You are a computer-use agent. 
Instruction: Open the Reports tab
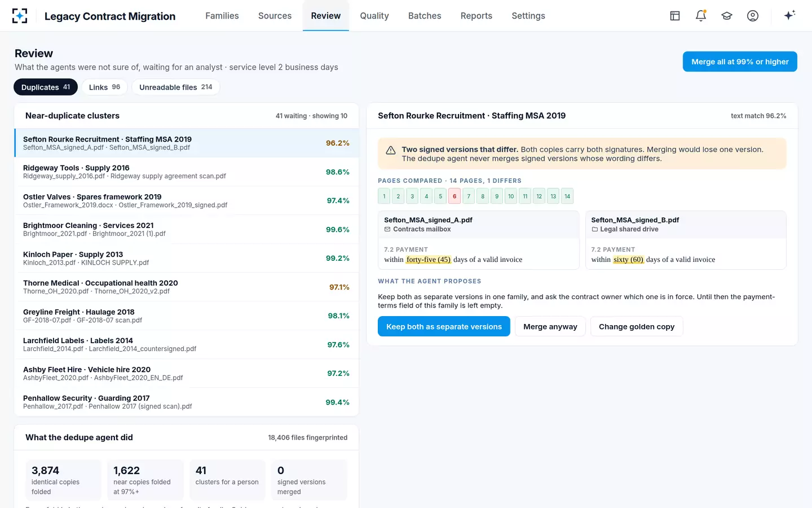coord(476,16)
